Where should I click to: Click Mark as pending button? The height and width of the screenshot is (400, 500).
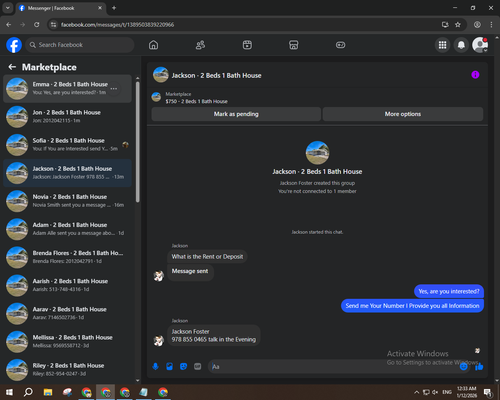[x=236, y=114]
